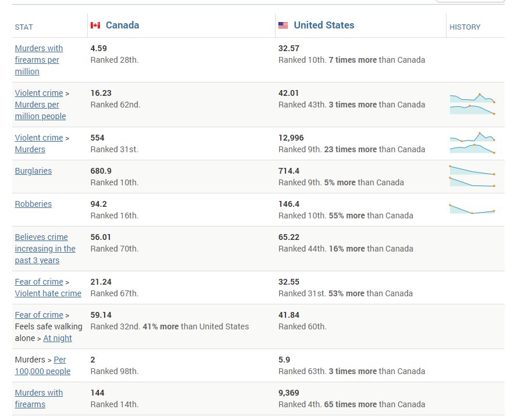The image size is (518, 420).
Task: Select United States firearm murders value 9,369
Action: 289,393
